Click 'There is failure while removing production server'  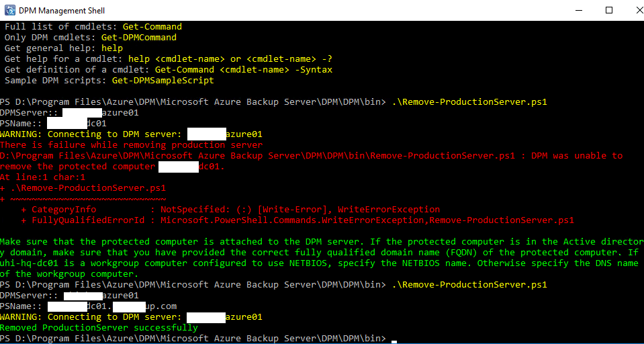coord(131,144)
